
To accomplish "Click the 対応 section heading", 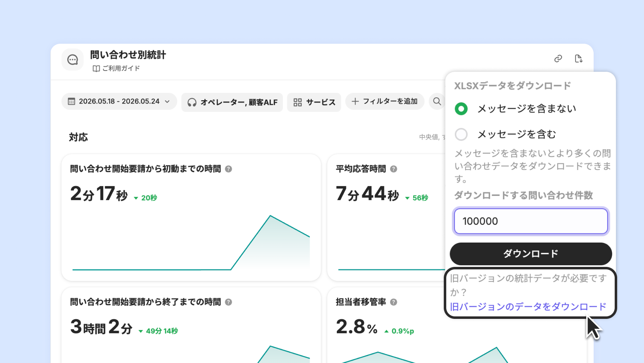I will [x=78, y=137].
